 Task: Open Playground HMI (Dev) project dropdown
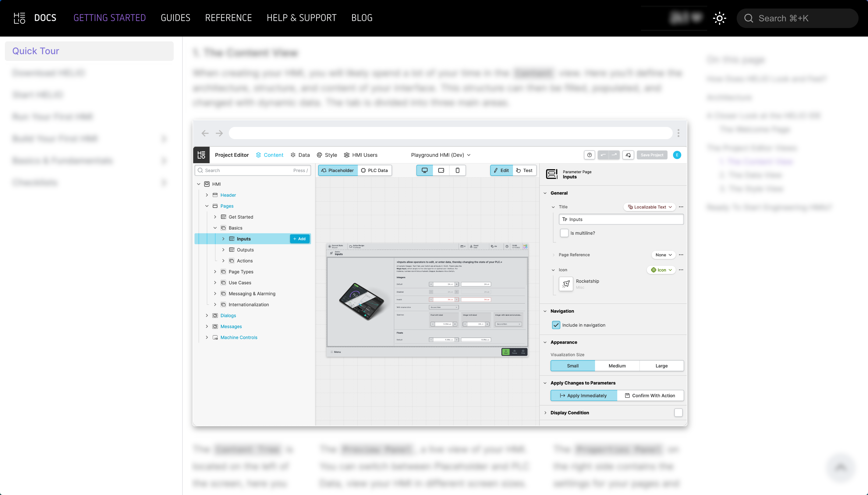[441, 155]
